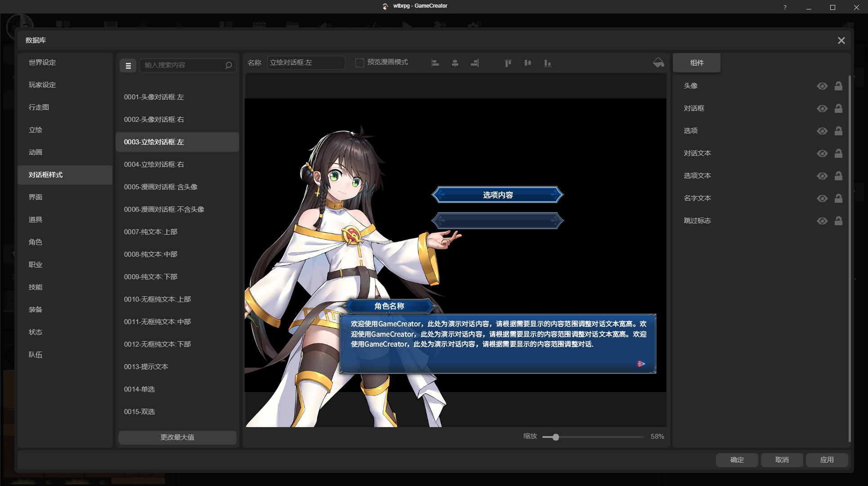This screenshot has width=868, height=486.
Task: Select 0015-双选 entry
Action: point(177,412)
